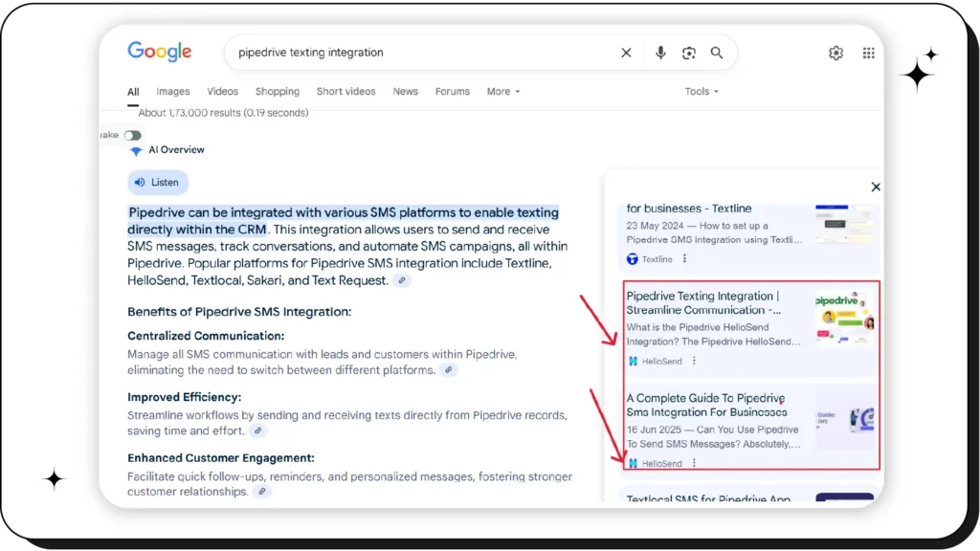The height and width of the screenshot is (551, 980).
Task: Open the Tools dropdown
Action: 702,91
